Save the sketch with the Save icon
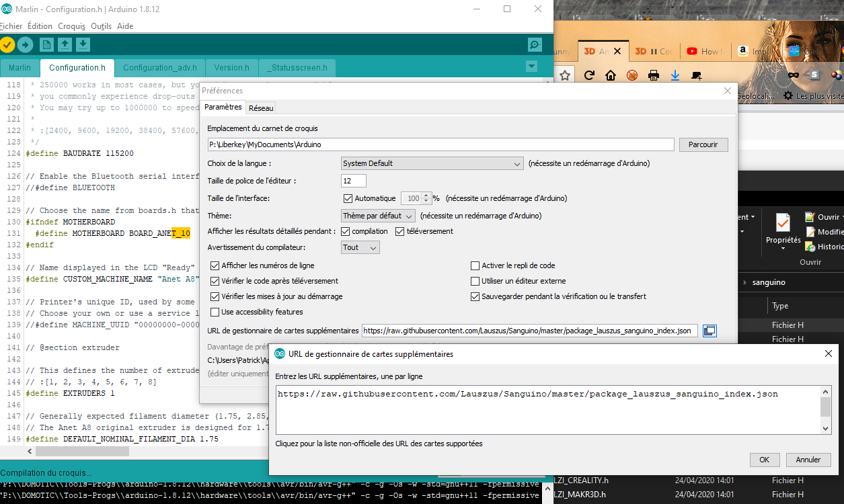 click(83, 44)
